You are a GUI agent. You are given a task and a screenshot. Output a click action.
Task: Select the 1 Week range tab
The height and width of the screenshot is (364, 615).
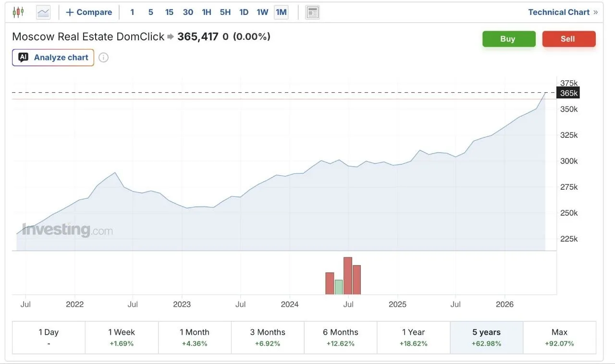(x=122, y=337)
